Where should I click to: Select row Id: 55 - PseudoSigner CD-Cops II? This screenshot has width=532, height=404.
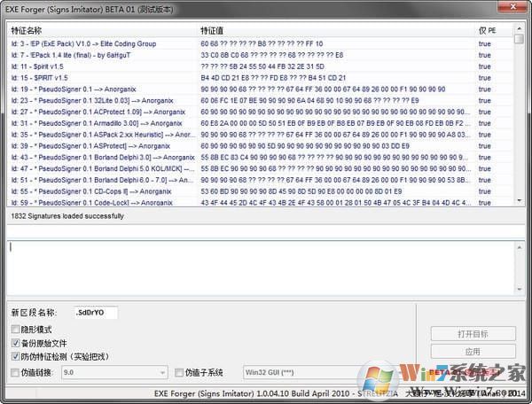[x=260, y=191]
